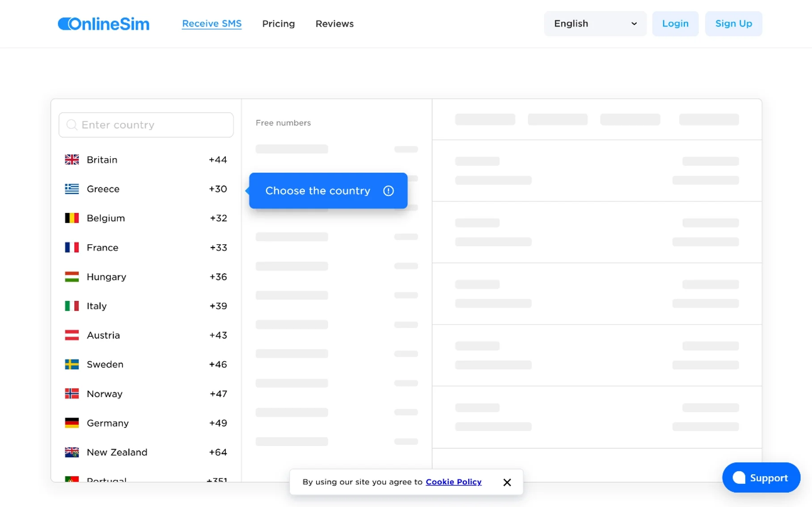Screen dimensions: 812x507
Task: Click the Britain flag icon
Action: (72, 160)
